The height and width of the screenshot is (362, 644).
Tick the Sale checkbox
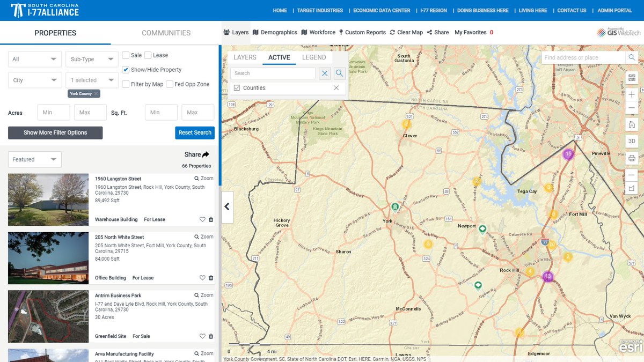tap(126, 55)
